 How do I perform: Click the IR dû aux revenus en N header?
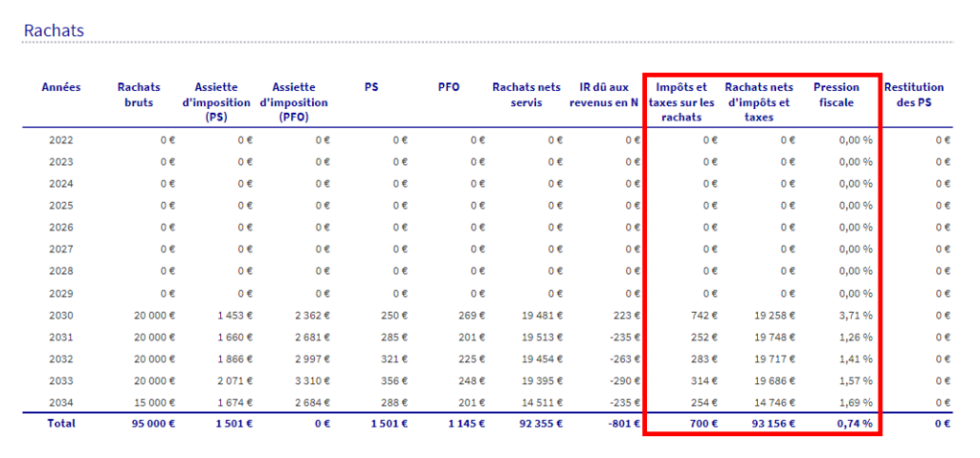[603, 95]
